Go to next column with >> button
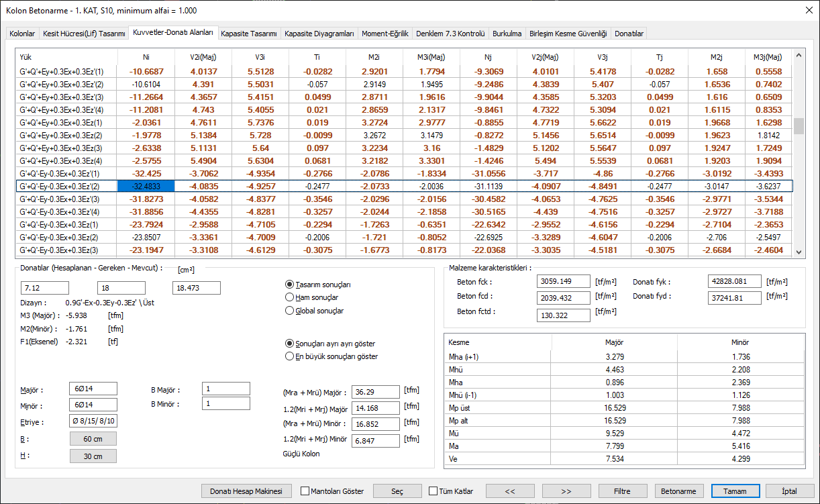Image resolution: width=820 pixels, height=504 pixels. pos(566,491)
